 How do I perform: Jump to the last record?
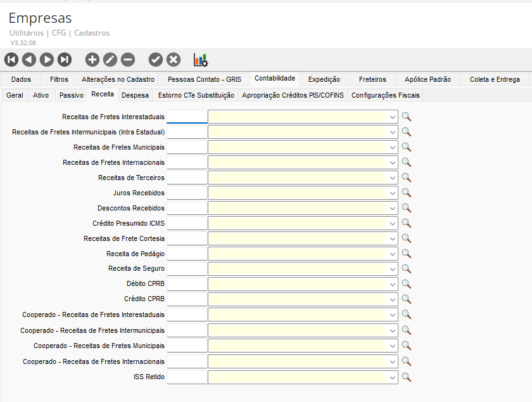(65, 60)
